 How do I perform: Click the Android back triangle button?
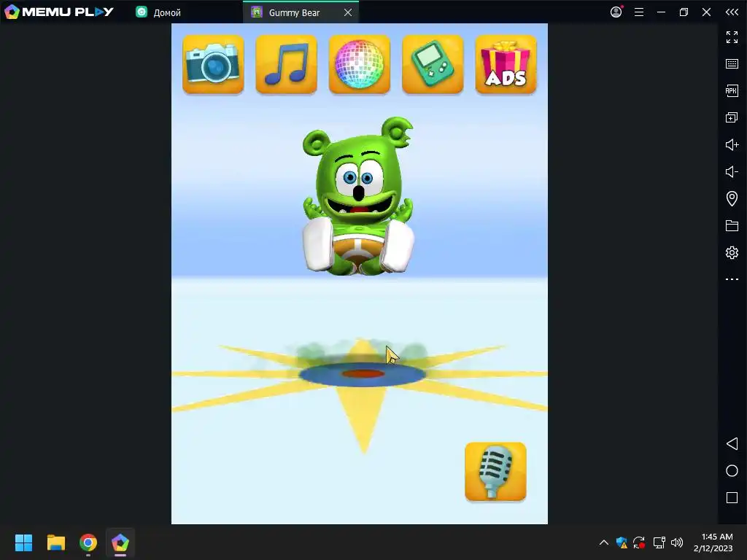tap(732, 444)
